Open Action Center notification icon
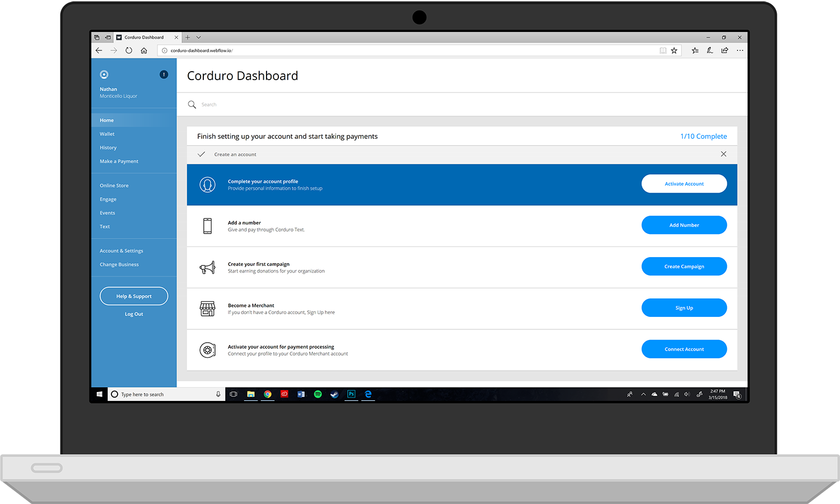 [737, 394]
